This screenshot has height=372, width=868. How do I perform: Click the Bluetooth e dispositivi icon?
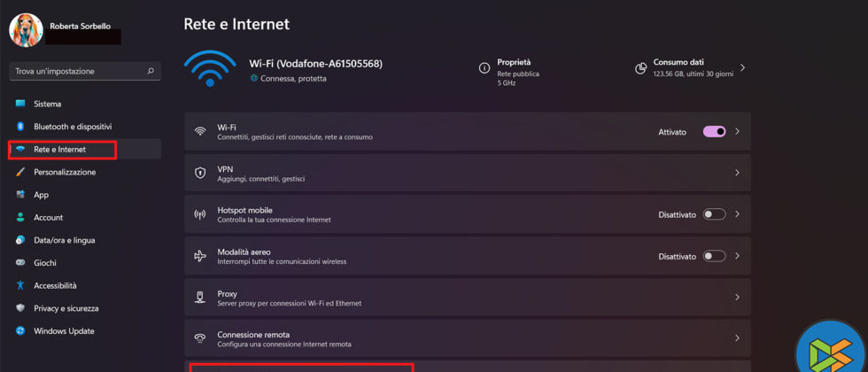20,127
